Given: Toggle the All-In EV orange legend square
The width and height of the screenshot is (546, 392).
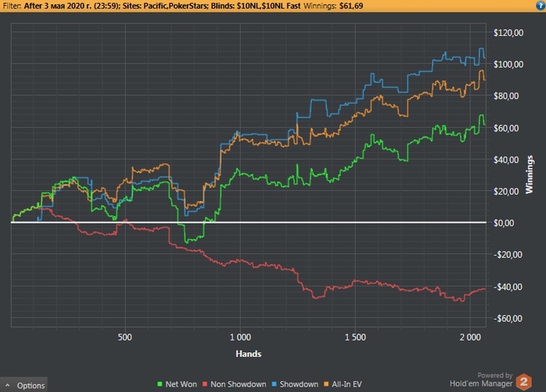Looking at the screenshot, I should [326, 384].
